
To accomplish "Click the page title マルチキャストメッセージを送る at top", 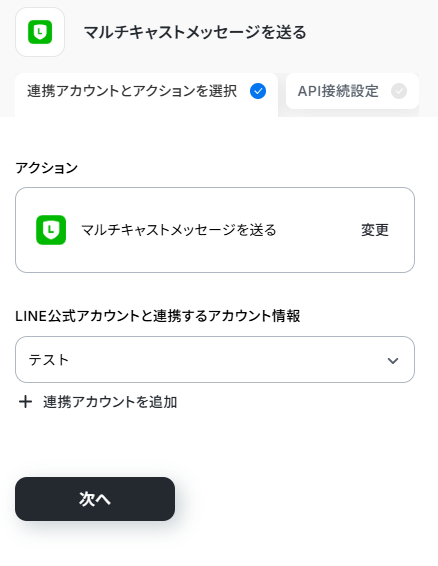I will (x=195, y=32).
